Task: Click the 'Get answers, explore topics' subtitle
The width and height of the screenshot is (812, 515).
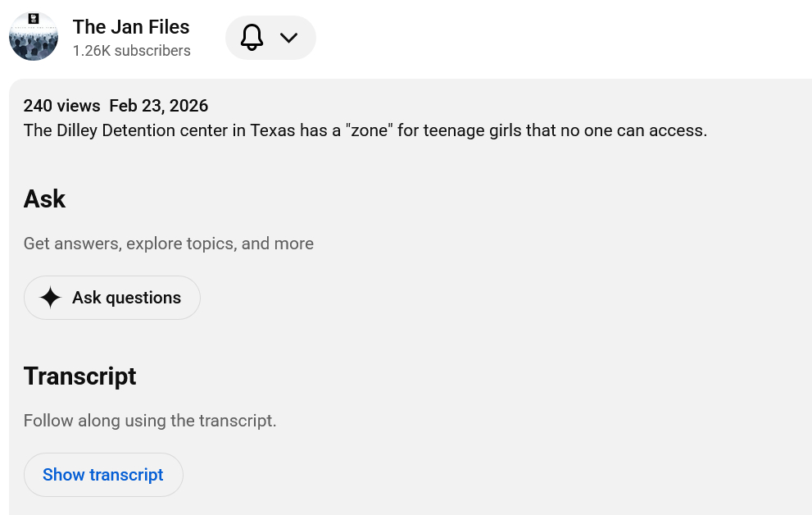Action: pos(168,244)
